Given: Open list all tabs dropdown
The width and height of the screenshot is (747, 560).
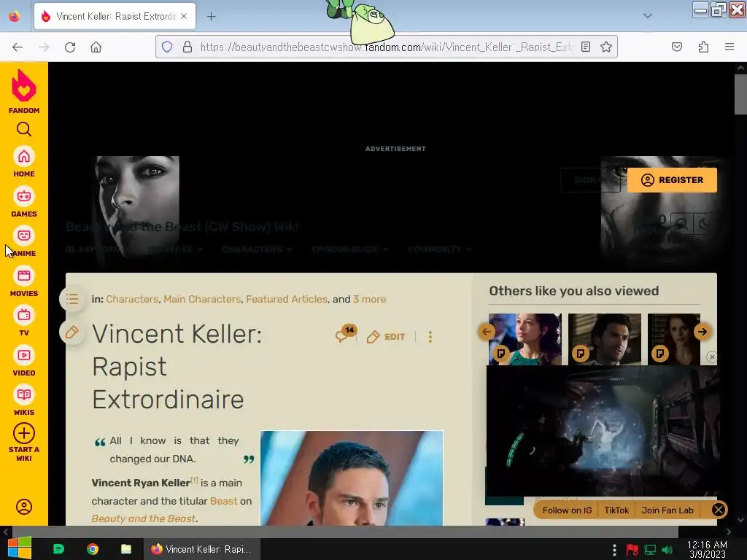Looking at the screenshot, I should pyautogui.click(x=648, y=16).
